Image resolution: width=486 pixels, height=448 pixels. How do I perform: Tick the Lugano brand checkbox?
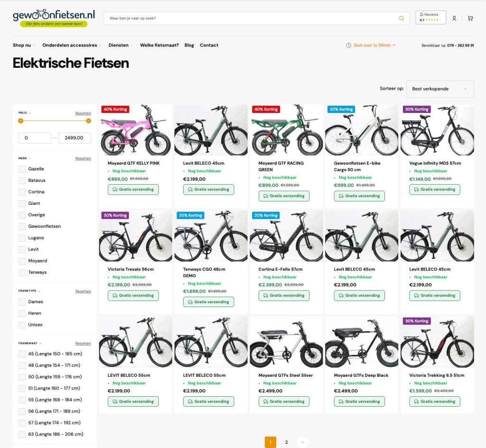point(22,238)
